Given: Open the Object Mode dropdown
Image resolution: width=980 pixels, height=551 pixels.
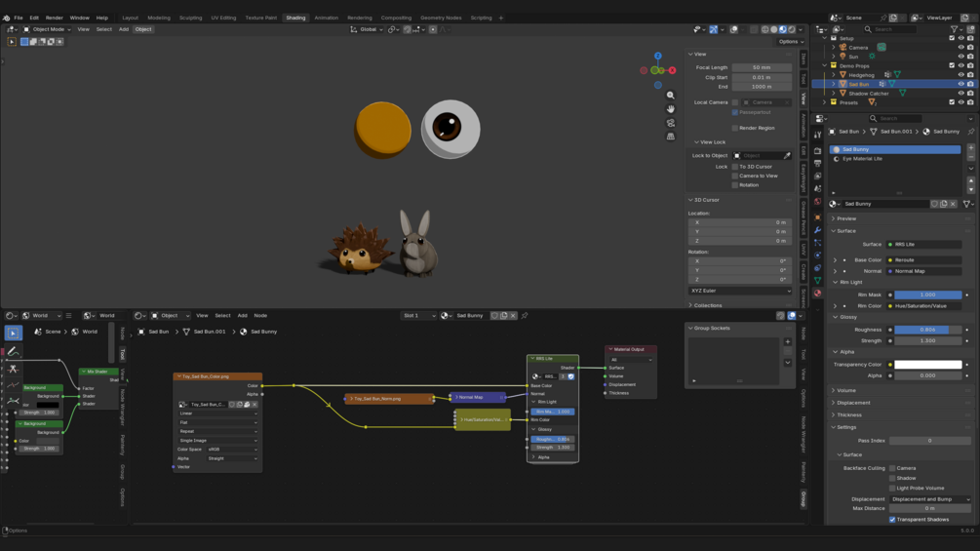Looking at the screenshot, I should pos(48,29).
